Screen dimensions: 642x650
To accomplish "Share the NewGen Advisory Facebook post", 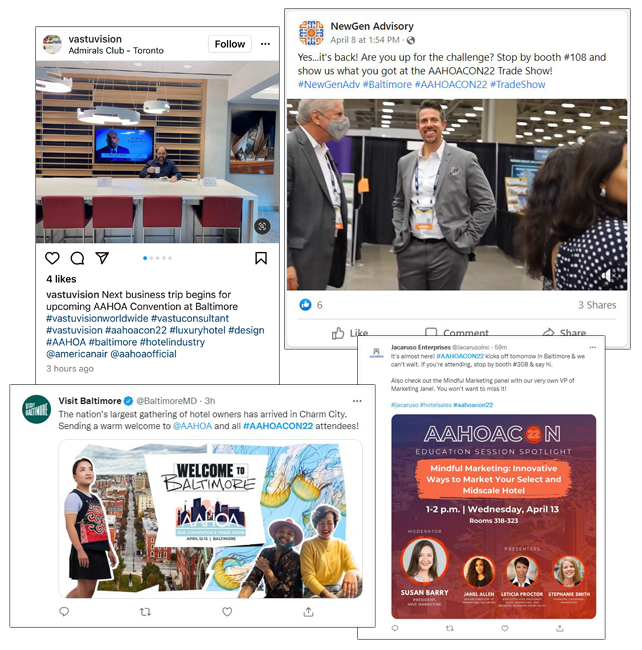I will coord(564,333).
